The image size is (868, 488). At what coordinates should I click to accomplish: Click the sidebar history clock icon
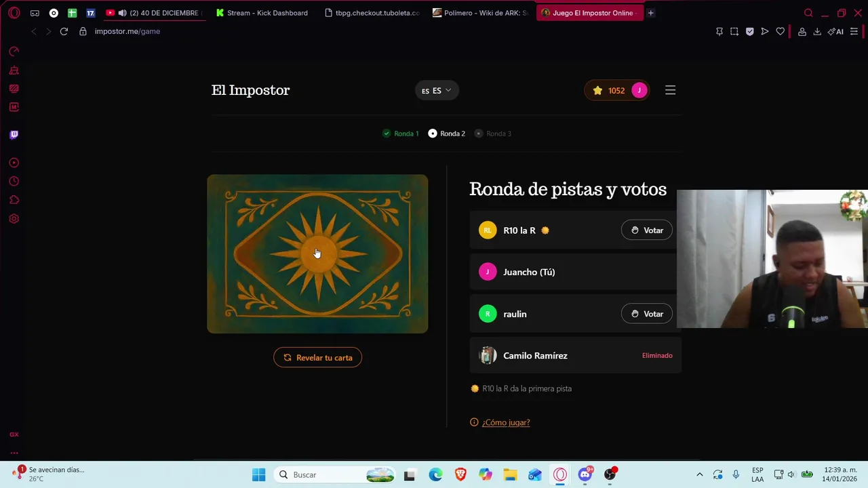click(14, 182)
